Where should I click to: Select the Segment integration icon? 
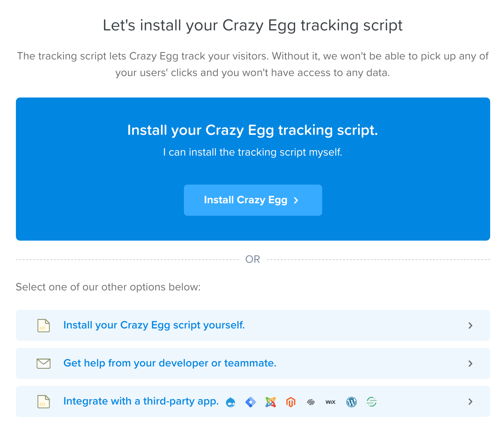(372, 402)
